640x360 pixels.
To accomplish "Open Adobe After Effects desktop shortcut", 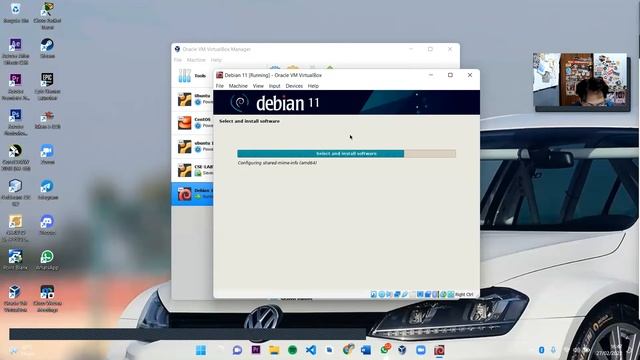I will tap(16, 51).
